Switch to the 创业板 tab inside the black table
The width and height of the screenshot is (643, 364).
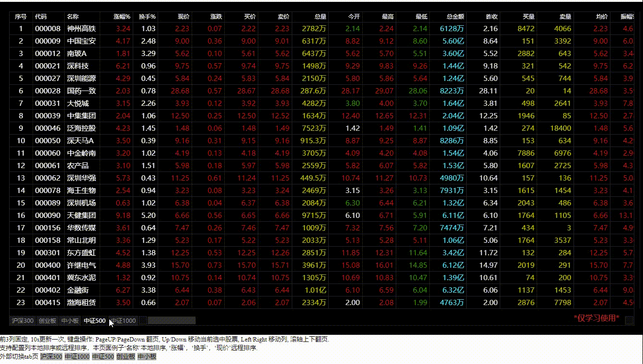[x=47, y=321]
